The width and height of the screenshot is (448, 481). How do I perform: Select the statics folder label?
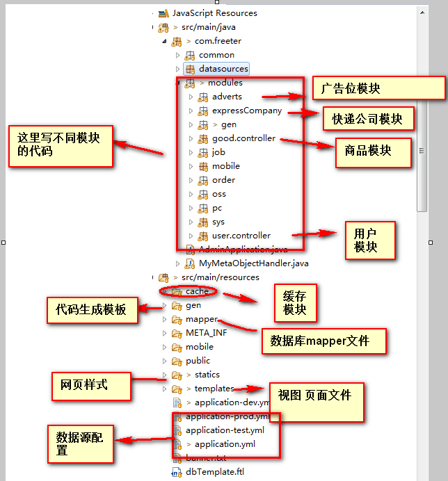coord(207,375)
